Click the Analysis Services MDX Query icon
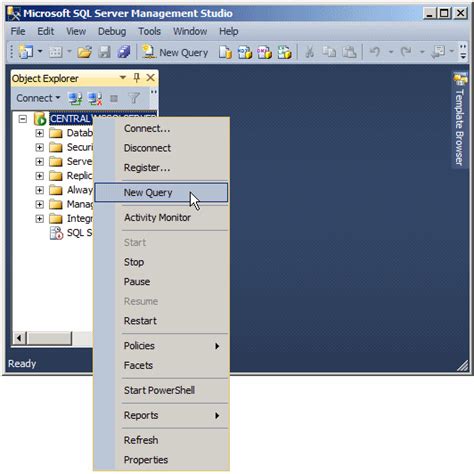The image size is (474, 474). point(245,52)
